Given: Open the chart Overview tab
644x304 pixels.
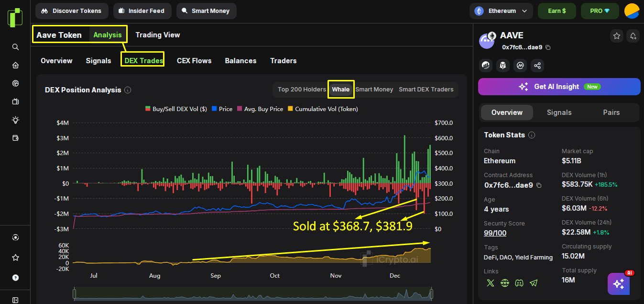Looking at the screenshot, I should click(x=56, y=61).
